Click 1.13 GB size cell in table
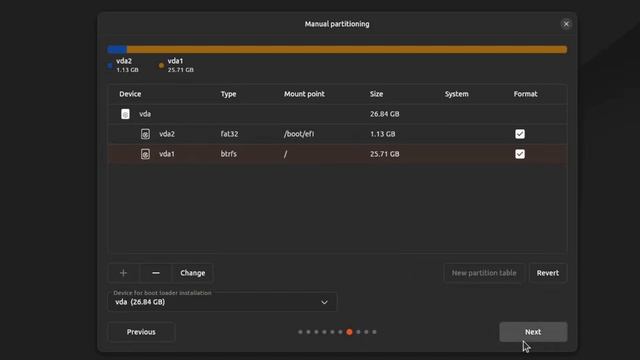The height and width of the screenshot is (360, 640). coord(382,134)
